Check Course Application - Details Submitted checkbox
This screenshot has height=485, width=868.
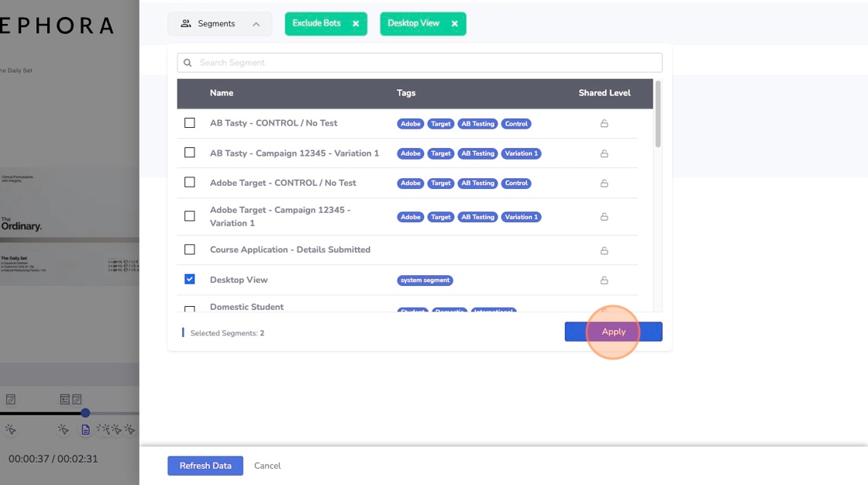point(190,249)
